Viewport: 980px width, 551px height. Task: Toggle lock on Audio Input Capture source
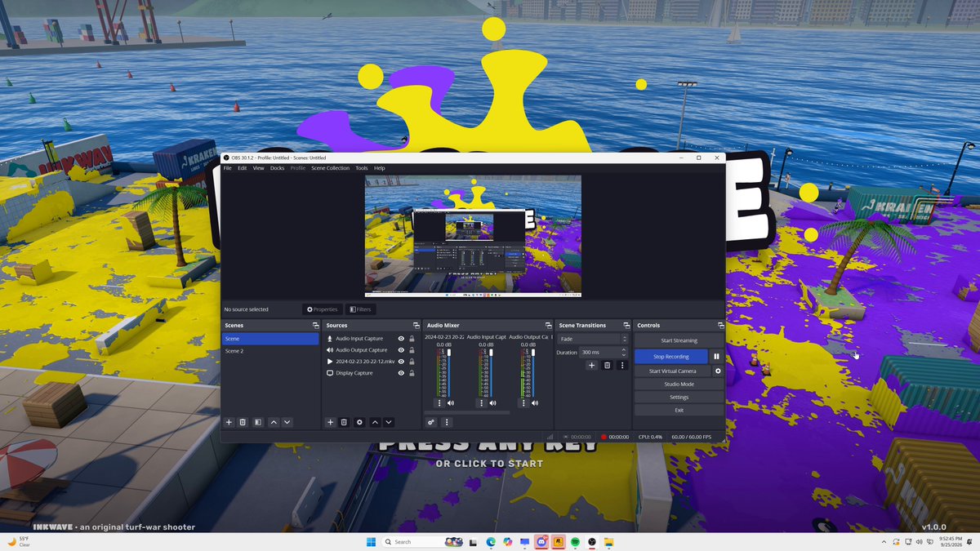[412, 339]
